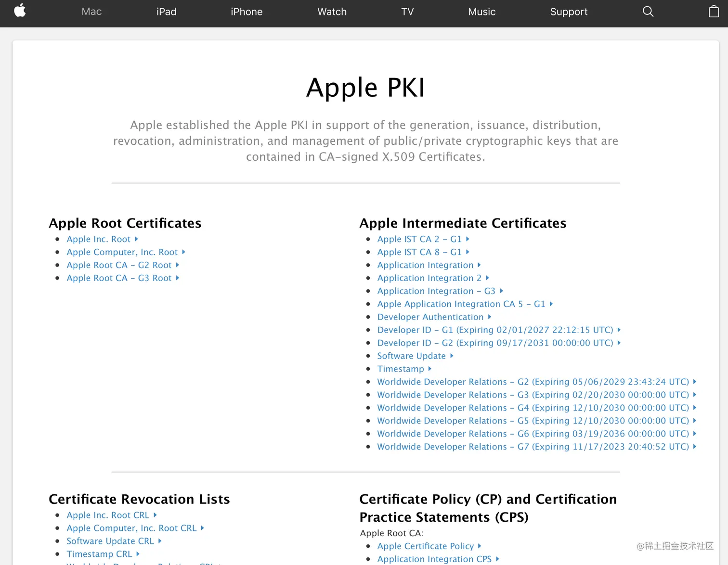The width and height of the screenshot is (728, 565).
Task: Open the shopping bag icon
Action: click(x=714, y=11)
